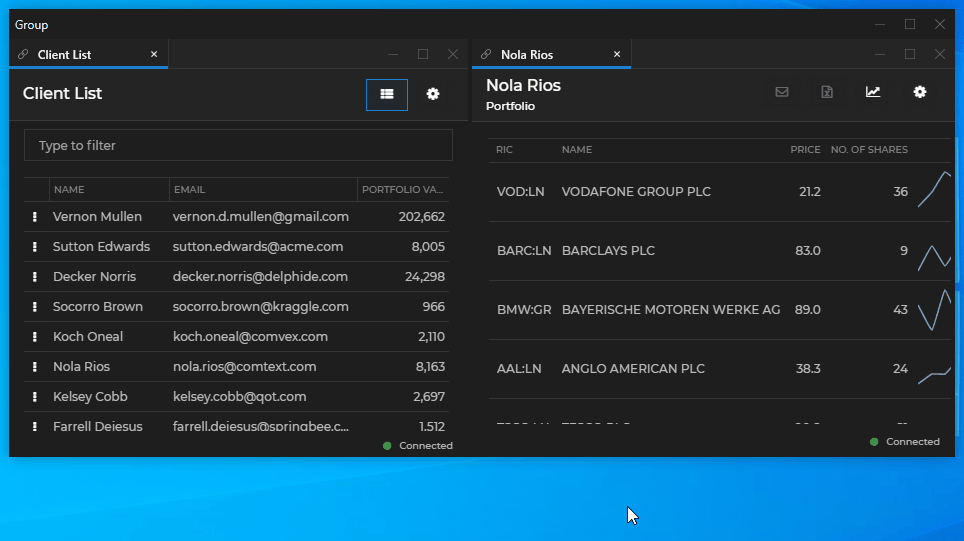Open row menu for Sutton Edwards

click(34, 247)
